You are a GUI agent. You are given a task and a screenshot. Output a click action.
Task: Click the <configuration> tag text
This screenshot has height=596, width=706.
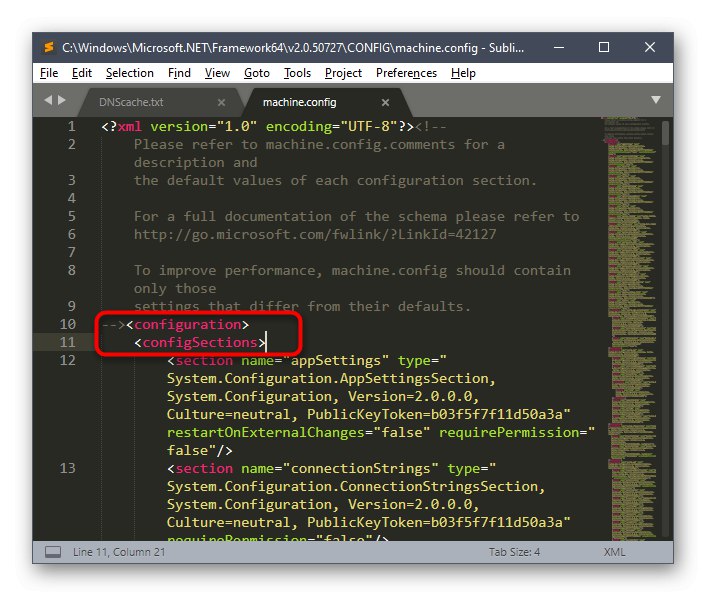tap(188, 325)
